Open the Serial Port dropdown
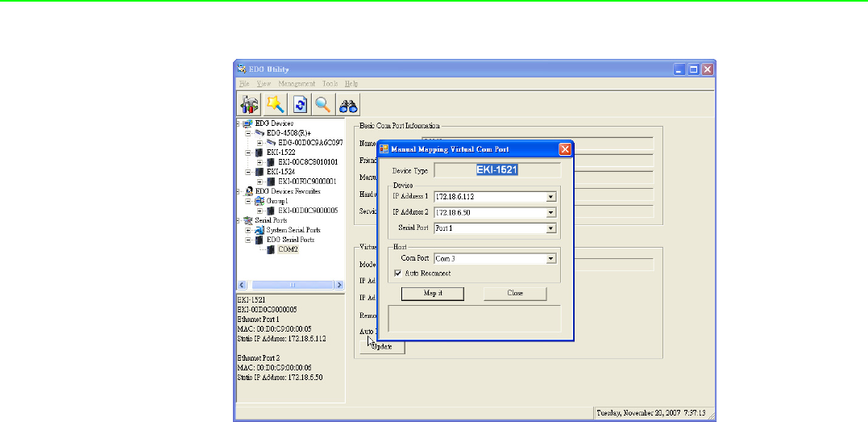The width and height of the screenshot is (868, 422). point(550,228)
